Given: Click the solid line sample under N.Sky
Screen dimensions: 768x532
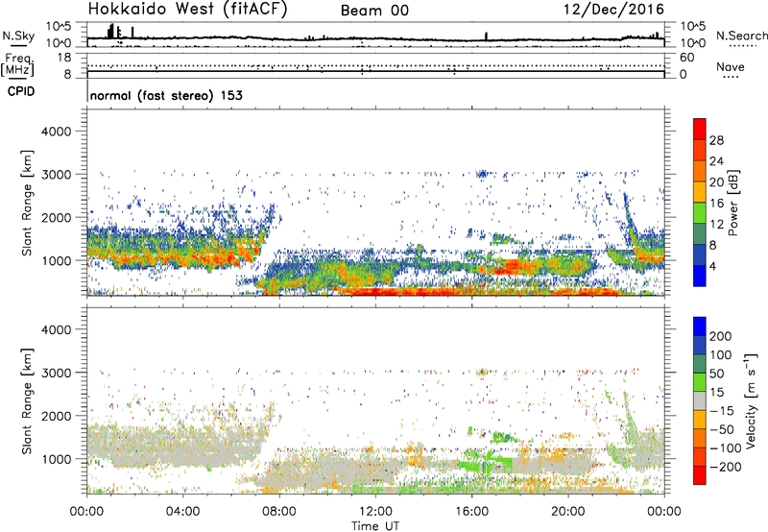Looking at the screenshot, I should [18, 45].
